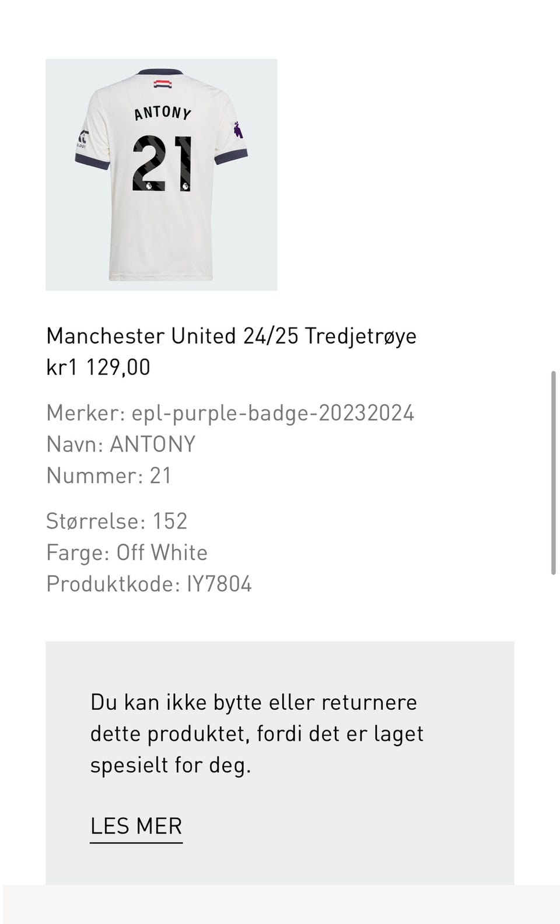Click the non-returnable product notice text
This screenshot has height=924, width=560.
257,733
